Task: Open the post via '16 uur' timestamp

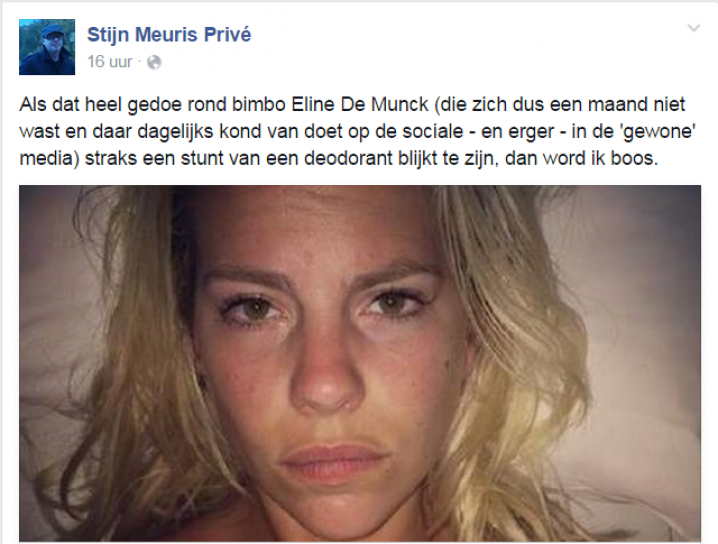Action: pyautogui.click(x=110, y=61)
